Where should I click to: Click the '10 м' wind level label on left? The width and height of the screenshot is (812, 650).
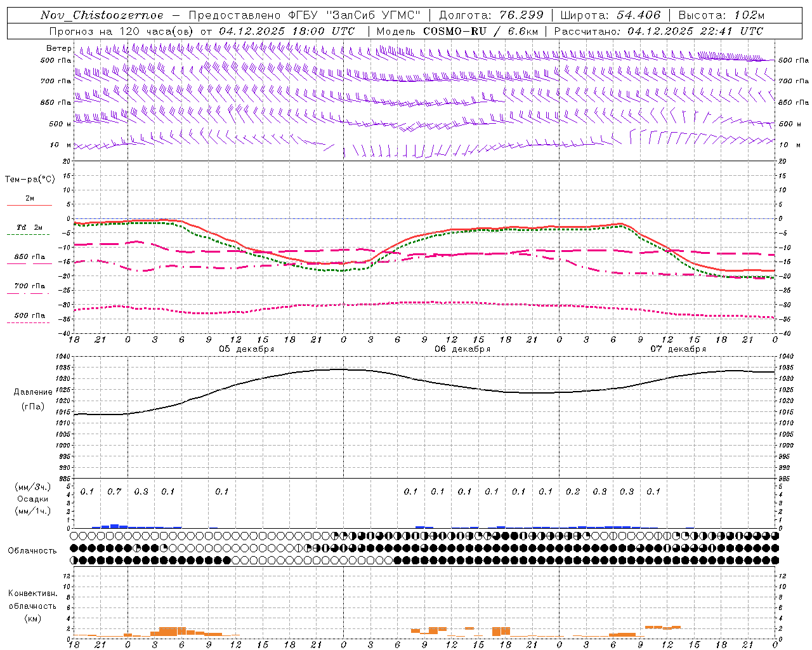(61, 145)
